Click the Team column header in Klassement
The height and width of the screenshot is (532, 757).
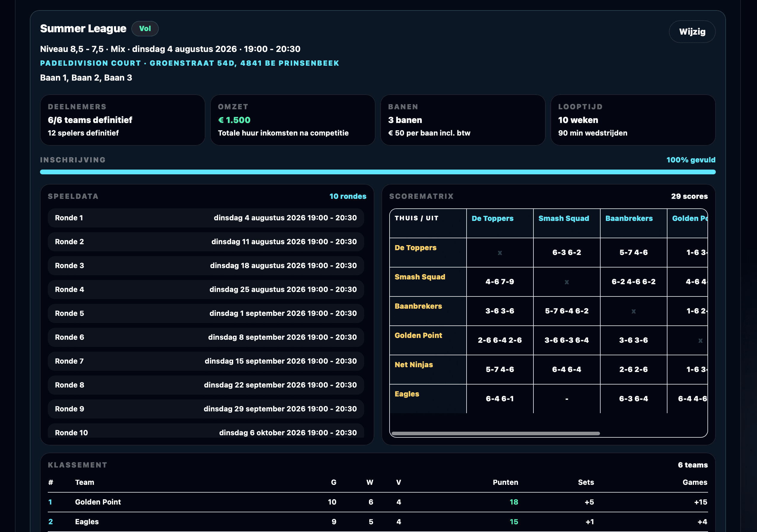[84, 482]
